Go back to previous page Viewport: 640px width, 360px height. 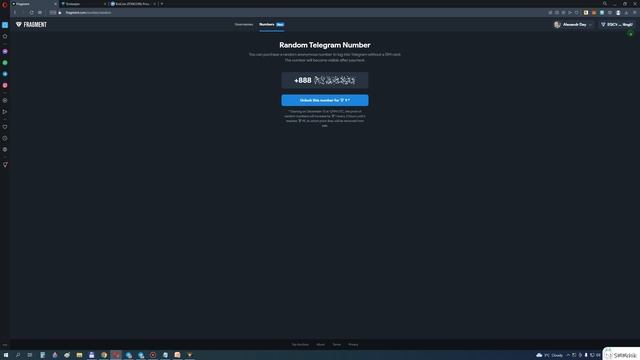(x=15, y=13)
